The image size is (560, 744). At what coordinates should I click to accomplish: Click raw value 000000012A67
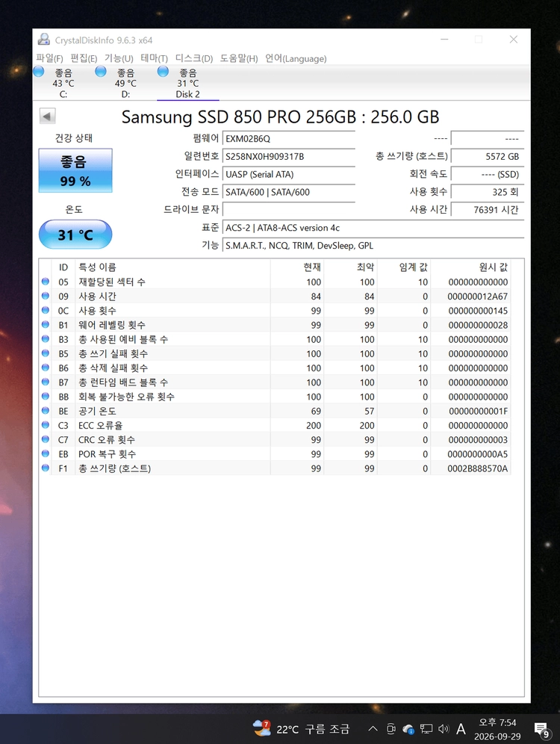[478, 296]
